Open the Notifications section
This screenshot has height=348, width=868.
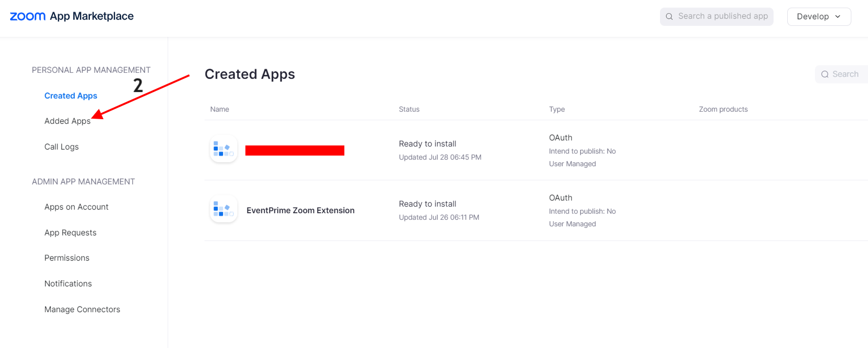(x=68, y=284)
